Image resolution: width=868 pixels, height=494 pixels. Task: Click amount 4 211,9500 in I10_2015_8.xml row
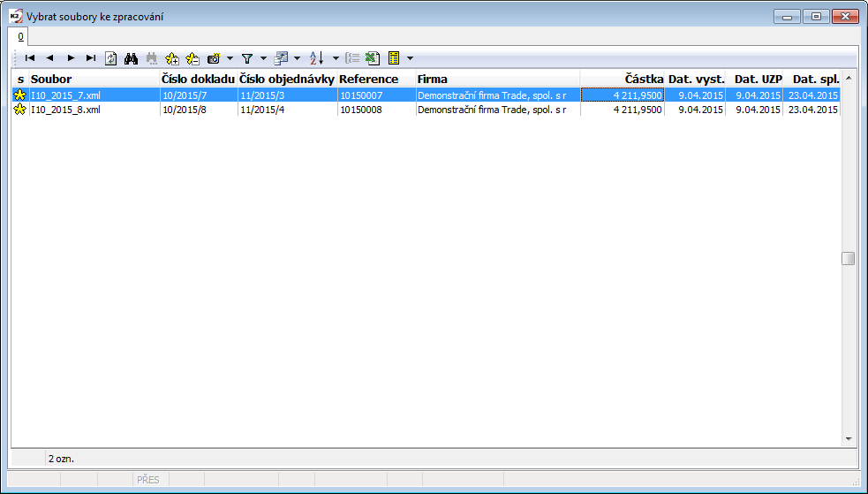638,110
